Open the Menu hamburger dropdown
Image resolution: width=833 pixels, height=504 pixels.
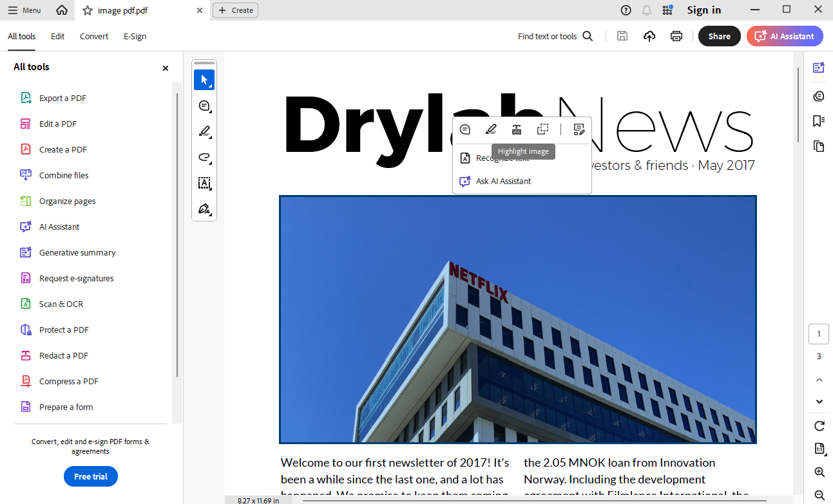pyautogui.click(x=24, y=10)
